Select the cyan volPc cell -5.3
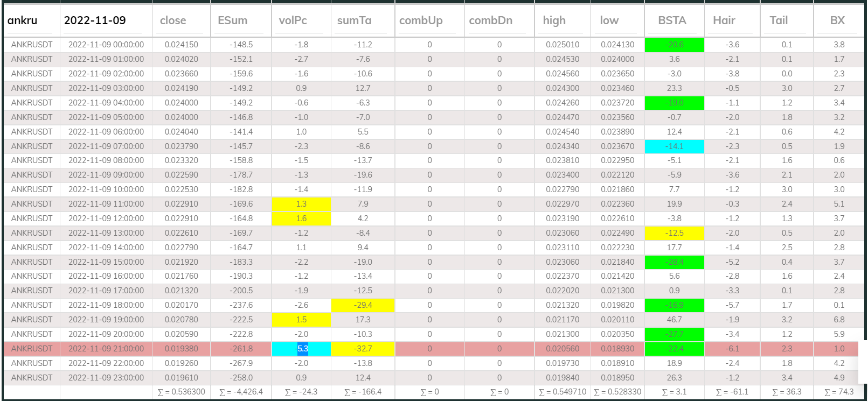 coord(301,349)
